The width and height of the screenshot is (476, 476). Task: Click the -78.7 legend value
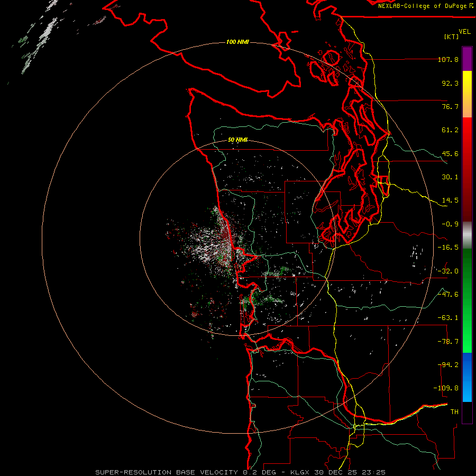click(448, 342)
